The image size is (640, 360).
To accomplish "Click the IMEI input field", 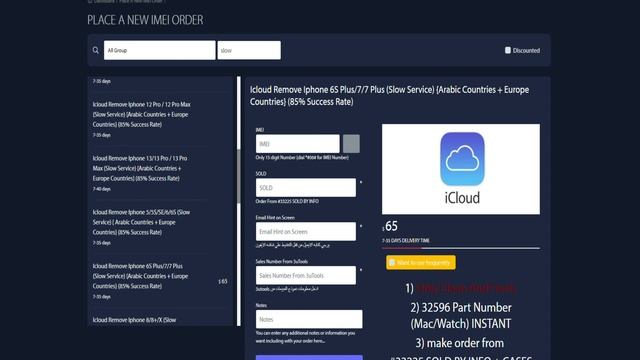I will (298, 144).
